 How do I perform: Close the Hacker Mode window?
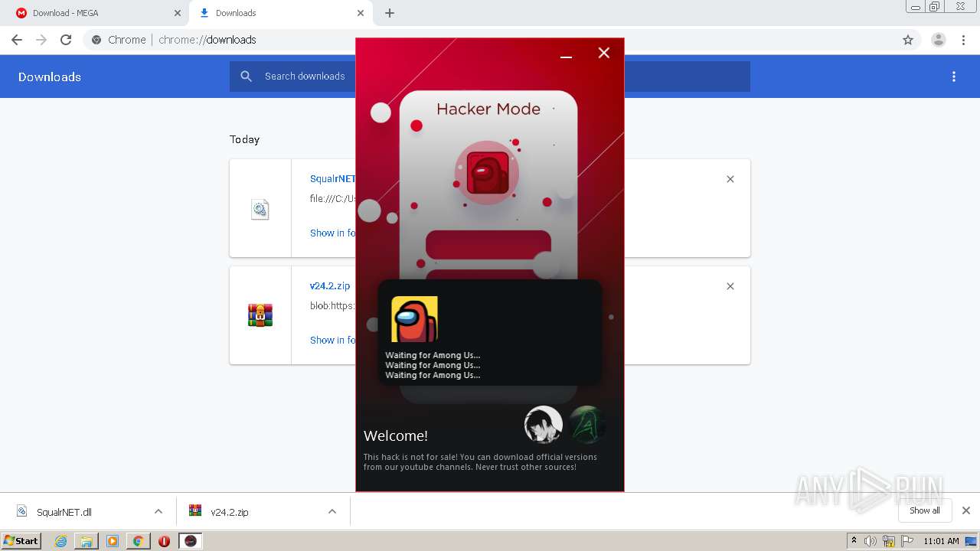[x=604, y=53]
